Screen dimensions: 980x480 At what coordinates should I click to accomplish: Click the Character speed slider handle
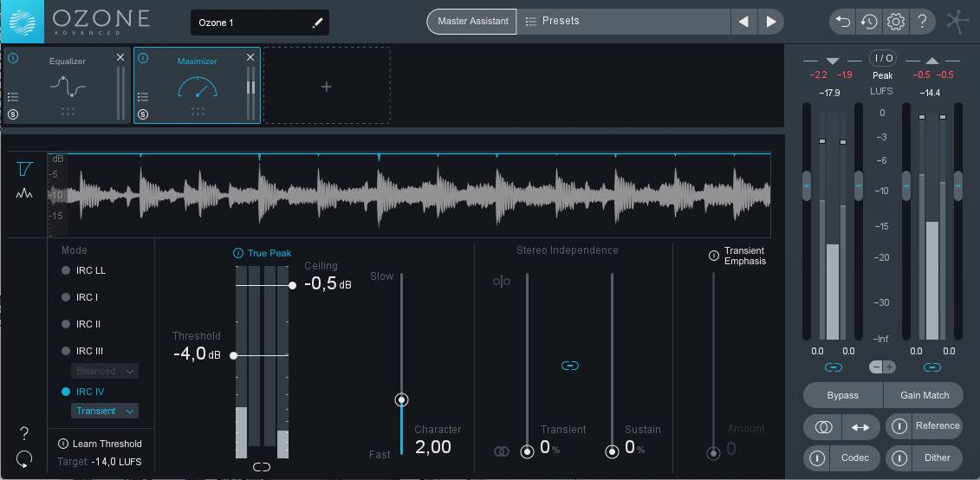[x=402, y=400]
